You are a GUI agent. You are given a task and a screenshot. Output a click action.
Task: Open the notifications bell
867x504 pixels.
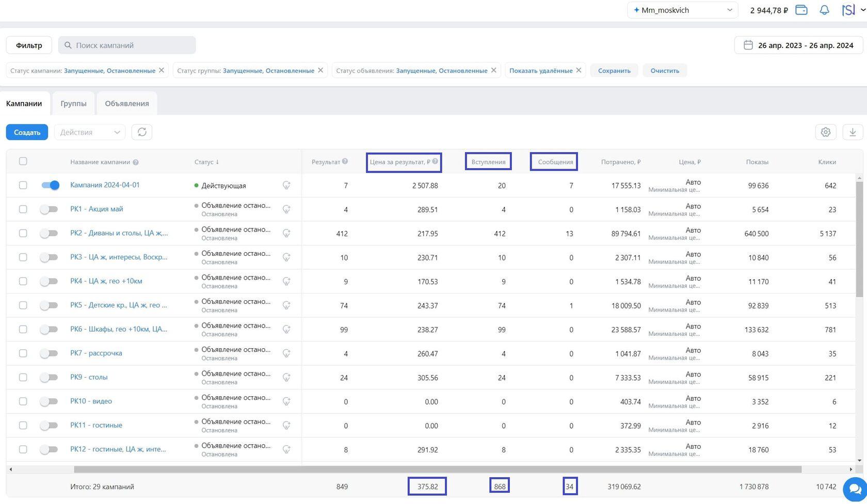click(824, 10)
